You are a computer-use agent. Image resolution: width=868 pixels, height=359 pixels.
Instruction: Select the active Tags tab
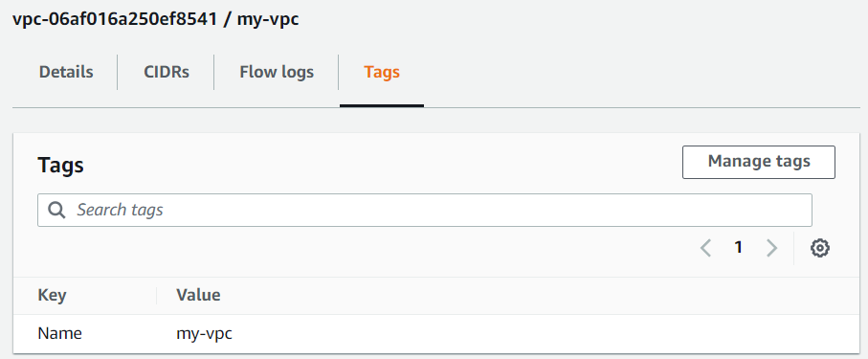tap(382, 72)
